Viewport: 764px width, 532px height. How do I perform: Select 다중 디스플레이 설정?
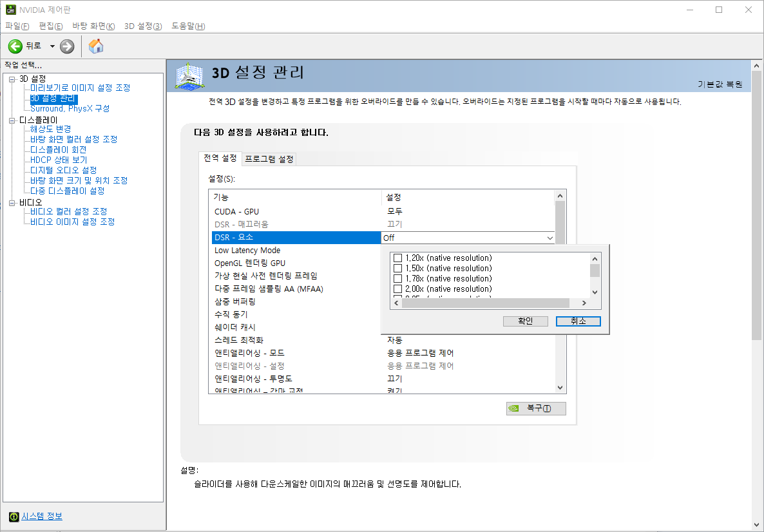[67, 191]
